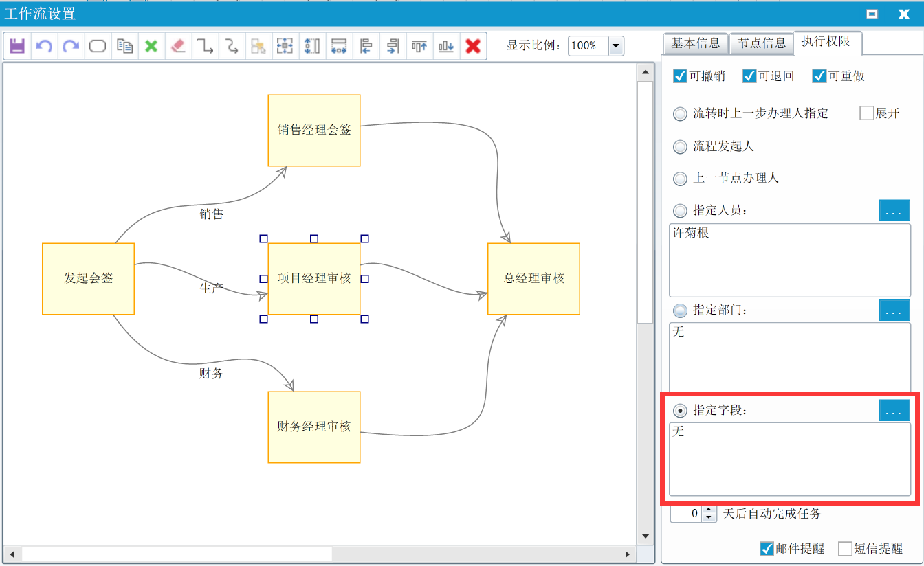This screenshot has height=566, width=924.
Task: Open the 指定人员 picker with its ... button
Action: point(894,210)
